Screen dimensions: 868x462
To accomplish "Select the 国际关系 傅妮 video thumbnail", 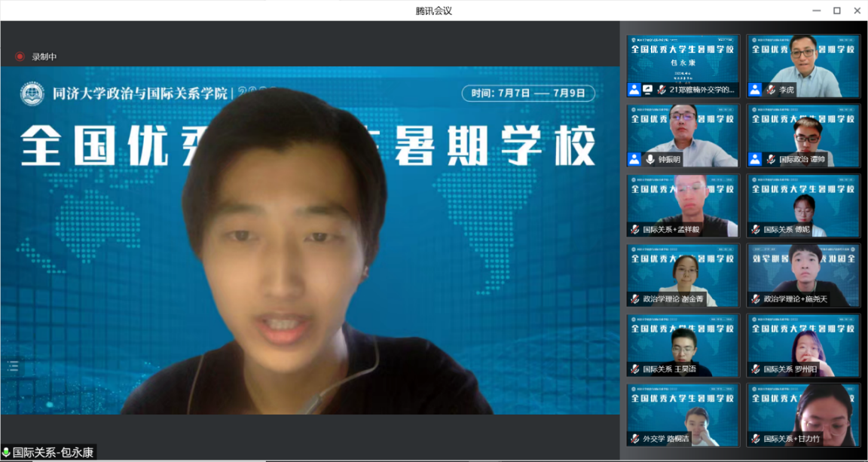I will click(x=803, y=205).
